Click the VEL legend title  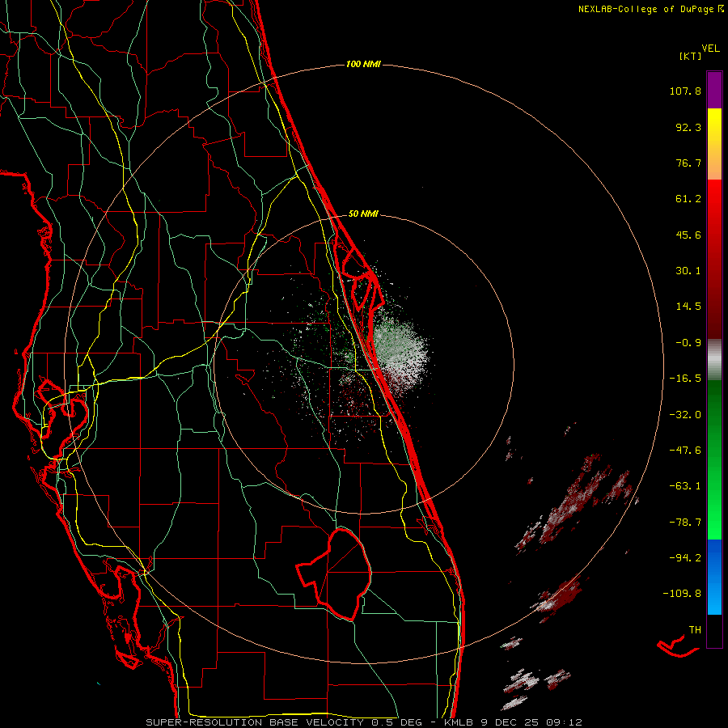[x=710, y=49]
